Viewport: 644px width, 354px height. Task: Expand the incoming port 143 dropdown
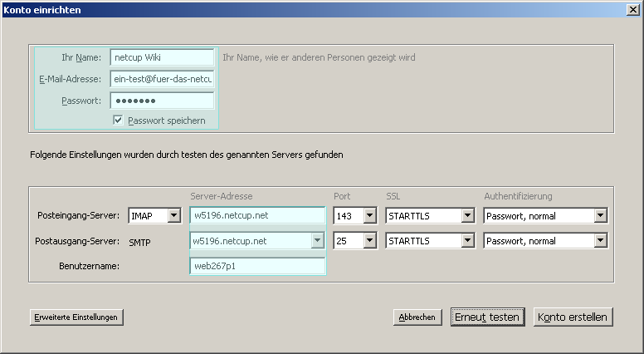pos(368,216)
